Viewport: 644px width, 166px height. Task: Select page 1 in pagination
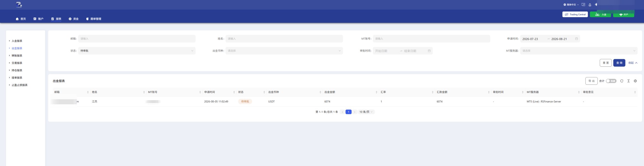(349, 112)
